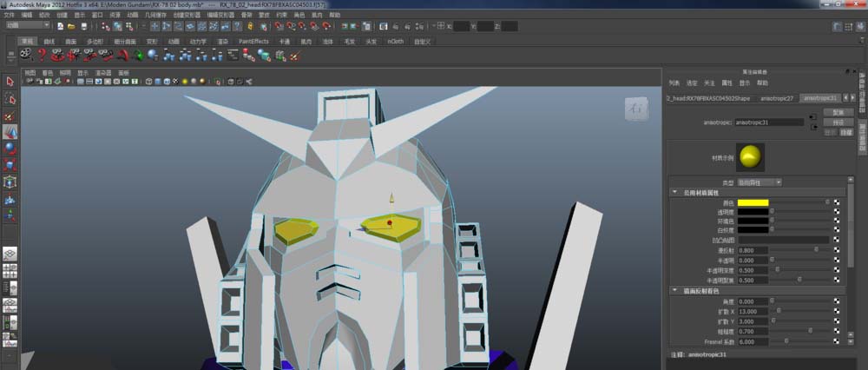868x370 pixels.
Task: Select the RX78FBXASC04502Shape tab
Action: [x=708, y=98]
